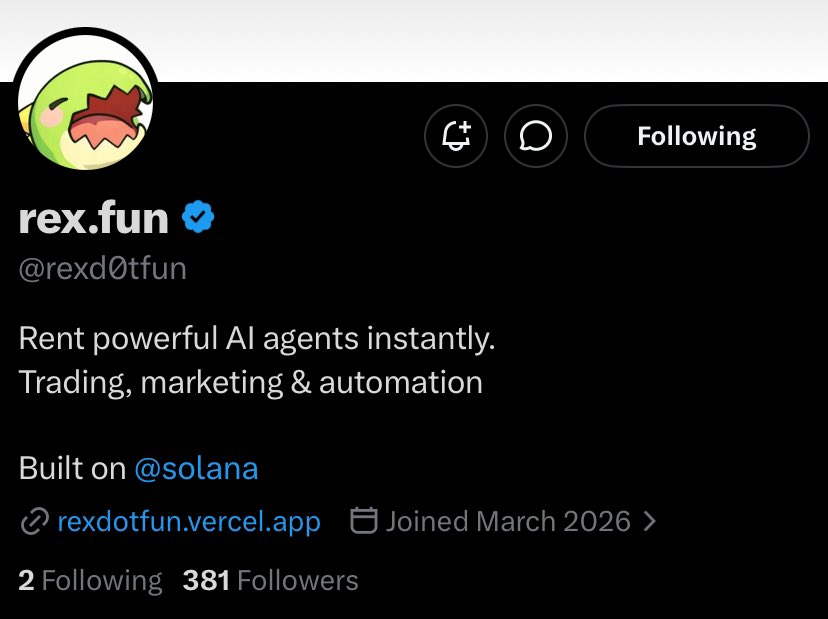Click the rex.fun display name
This screenshot has height=619, width=828.
click(93, 218)
